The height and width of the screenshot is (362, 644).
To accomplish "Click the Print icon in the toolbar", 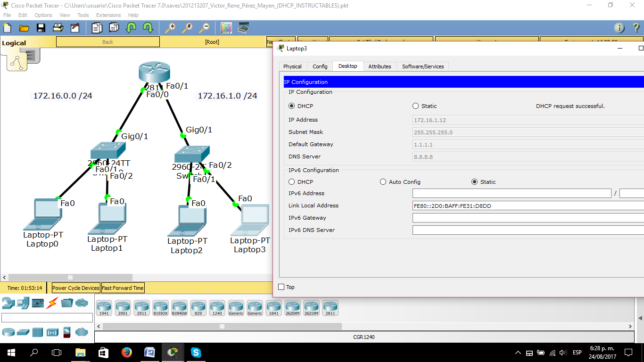I will tap(58, 28).
